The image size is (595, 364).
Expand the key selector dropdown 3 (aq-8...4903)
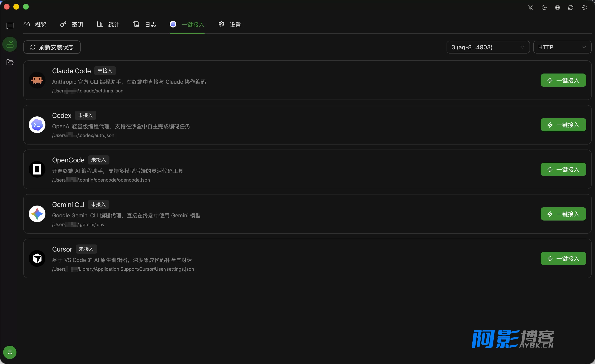[x=488, y=47]
